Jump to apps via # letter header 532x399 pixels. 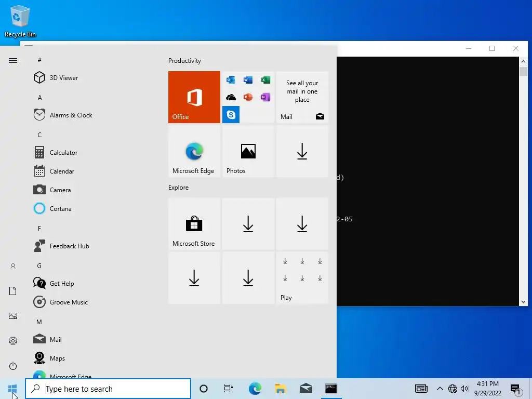39,60
